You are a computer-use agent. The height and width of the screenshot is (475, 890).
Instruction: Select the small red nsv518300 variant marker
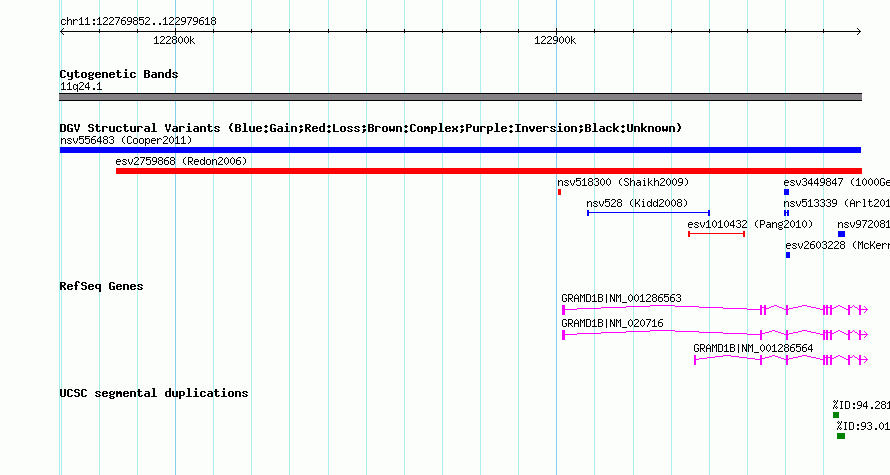point(559,192)
